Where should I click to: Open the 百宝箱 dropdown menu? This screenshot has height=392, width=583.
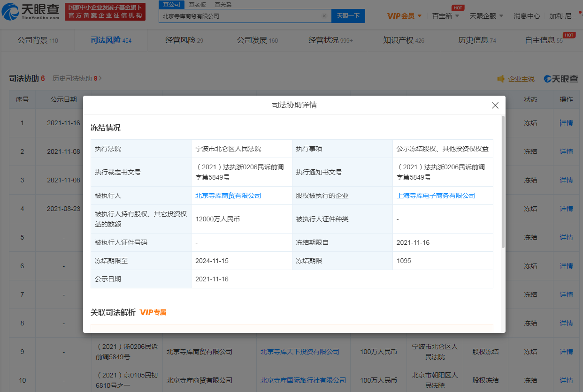tap(445, 16)
